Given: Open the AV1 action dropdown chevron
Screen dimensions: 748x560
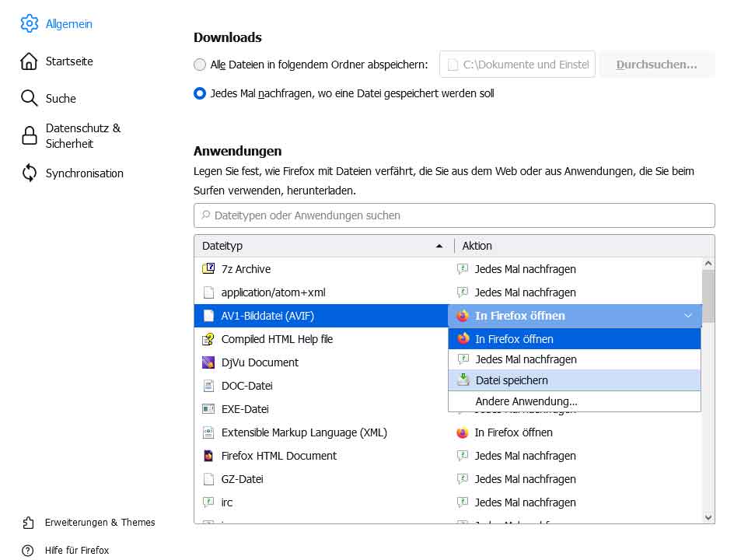Looking at the screenshot, I should [x=688, y=316].
